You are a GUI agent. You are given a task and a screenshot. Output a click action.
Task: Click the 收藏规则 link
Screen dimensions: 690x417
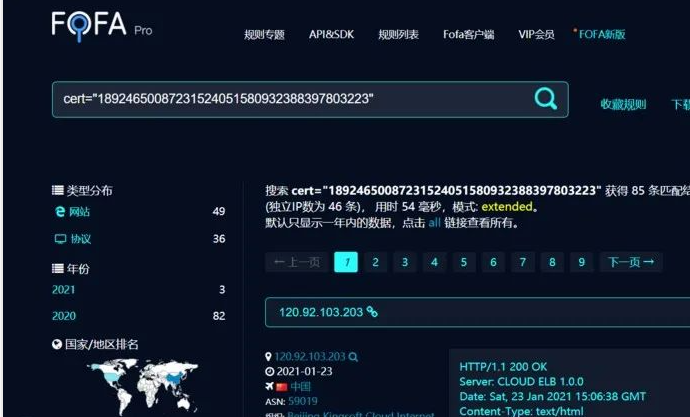click(x=623, y=104)
